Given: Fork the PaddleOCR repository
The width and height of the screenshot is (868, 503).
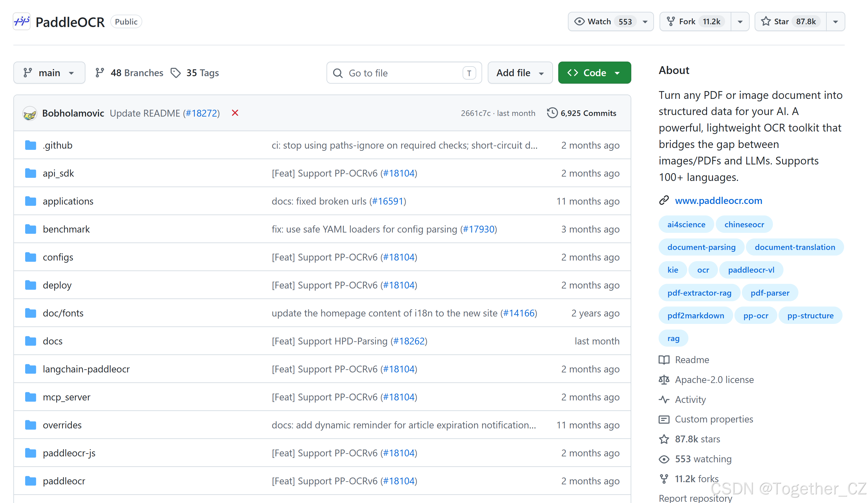Looking at the screenshot, I should tap(695, 21).
